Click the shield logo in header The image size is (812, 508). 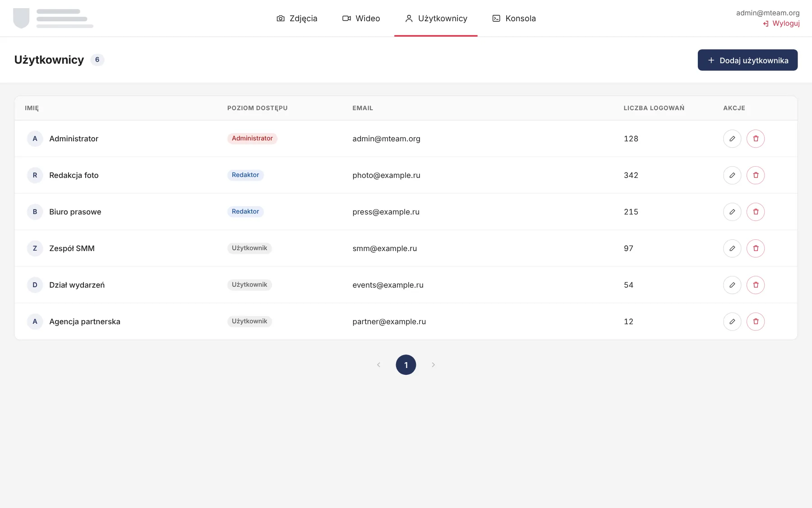tap(21, 18)
